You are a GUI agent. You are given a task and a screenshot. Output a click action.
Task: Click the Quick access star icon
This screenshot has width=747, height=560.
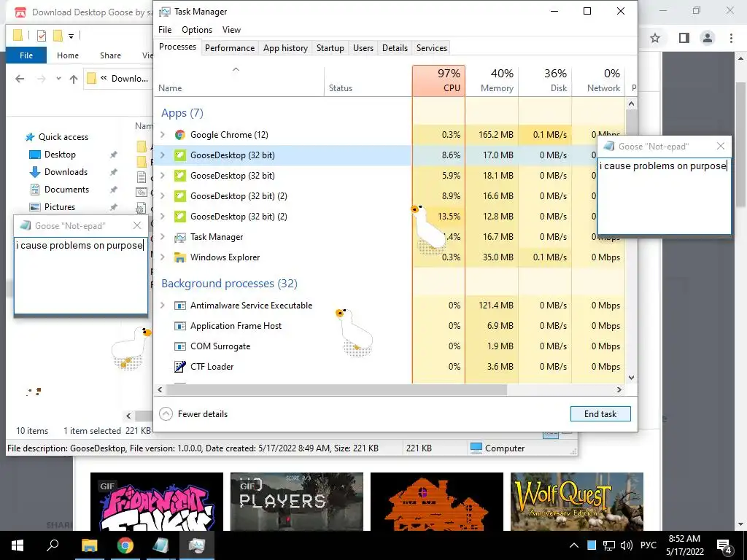click(30, 137)
